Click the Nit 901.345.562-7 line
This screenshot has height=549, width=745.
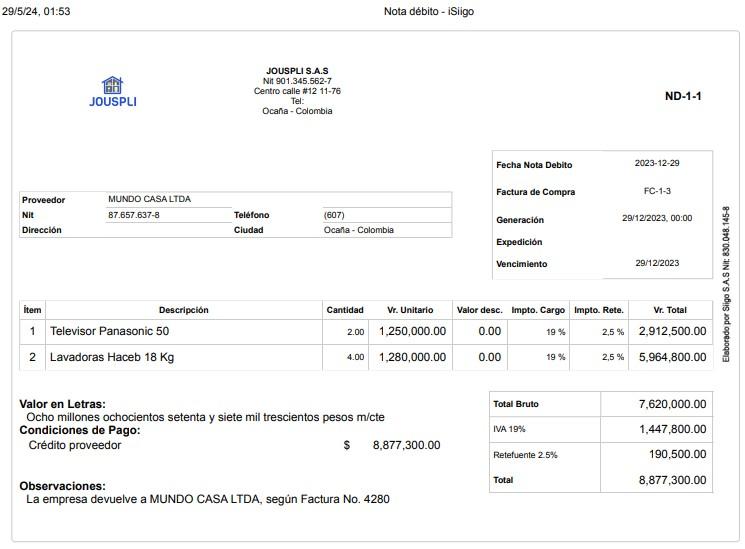point(297,81)
